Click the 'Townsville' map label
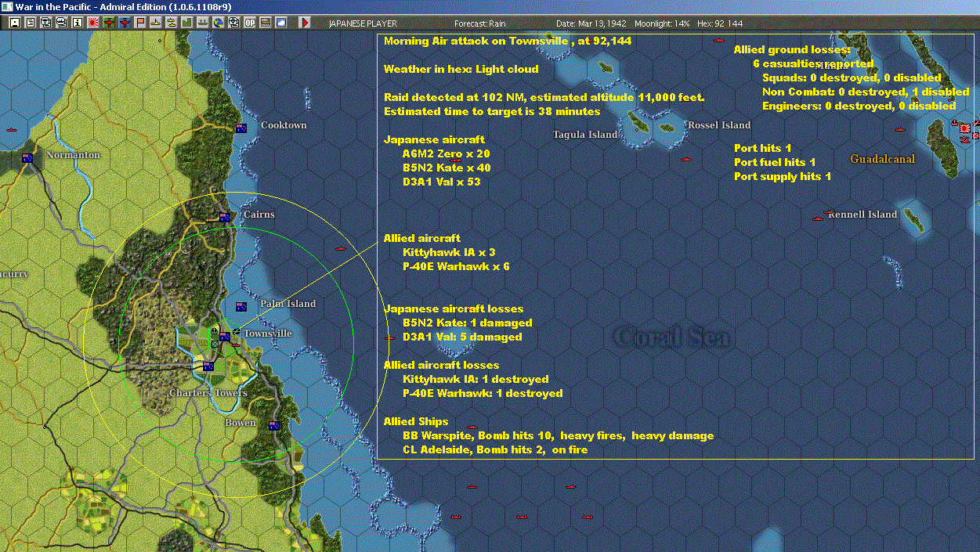980x552 pixels. pos(267,334)
